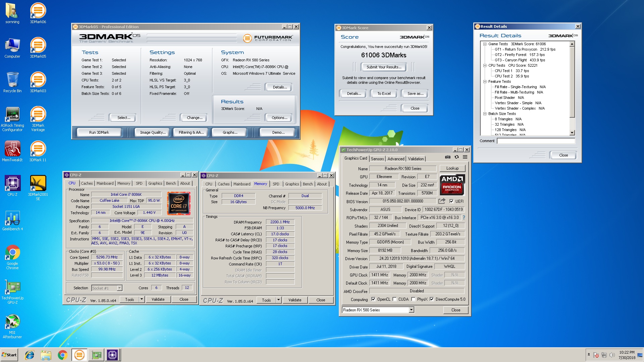
Task: Open Tools dropdown arrow in CPU-Z CPU window
Action: pyautogui.click(x=142, y=299)
